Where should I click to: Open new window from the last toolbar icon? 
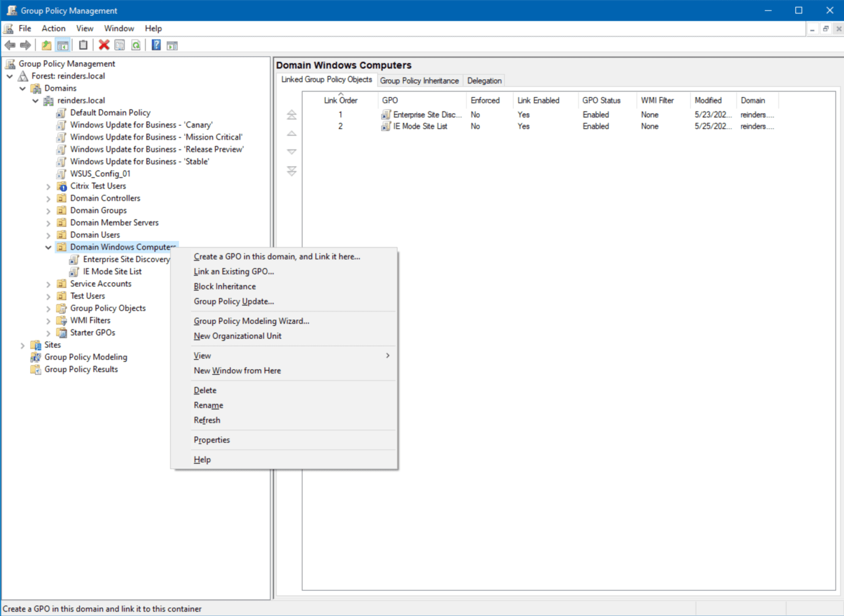[172, 45]
